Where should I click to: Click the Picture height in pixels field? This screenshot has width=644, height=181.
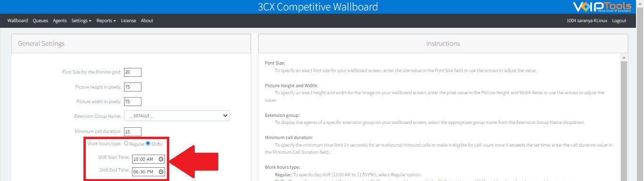coord(132,87)
